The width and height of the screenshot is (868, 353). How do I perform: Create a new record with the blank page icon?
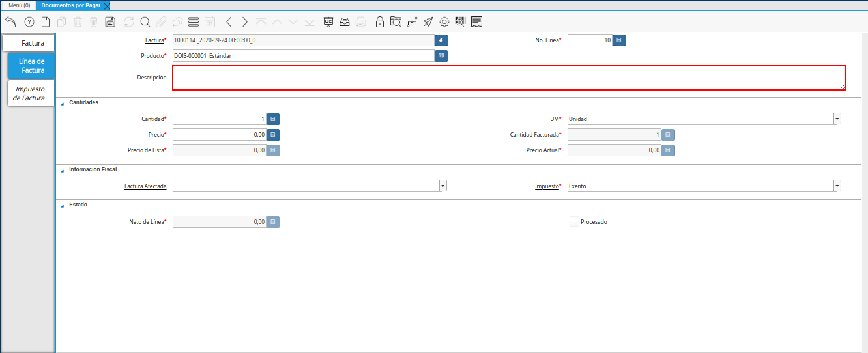(x=45, y=21)
